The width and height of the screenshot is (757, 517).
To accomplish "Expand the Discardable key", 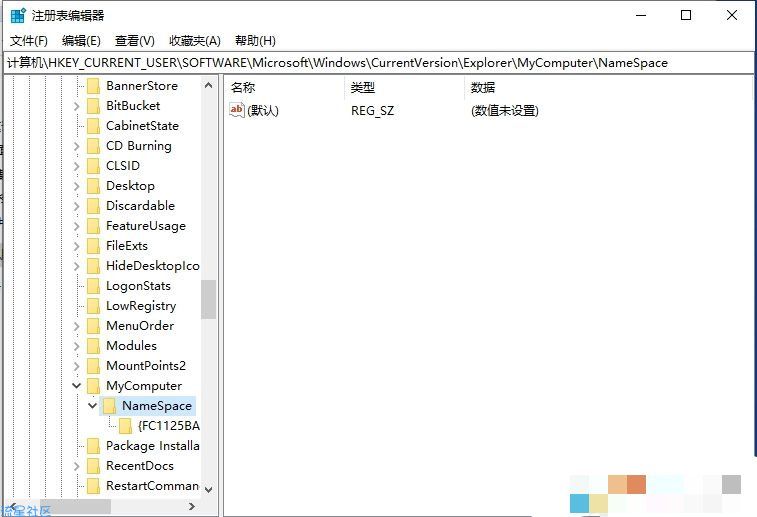I will pos(77,206).
